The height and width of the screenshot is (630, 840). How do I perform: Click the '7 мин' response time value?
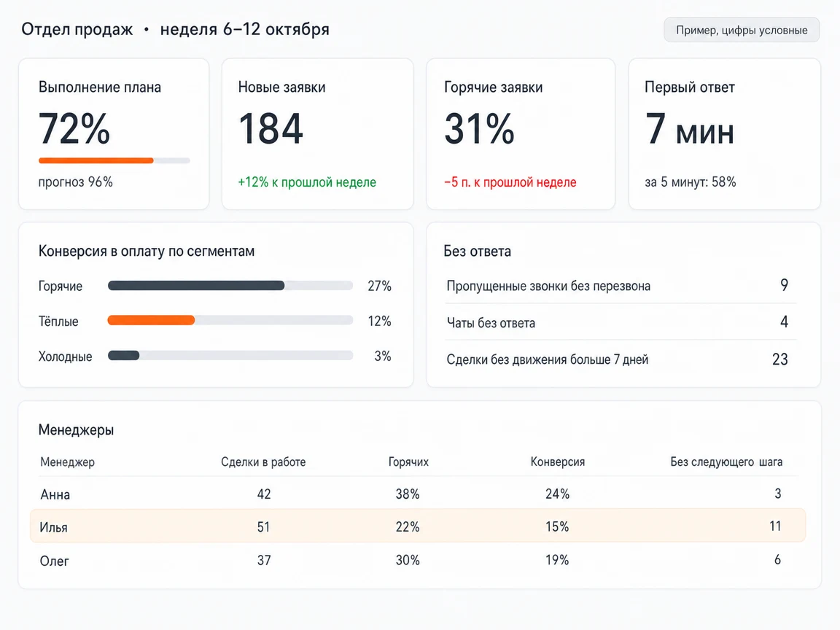[x=690, y=129]
